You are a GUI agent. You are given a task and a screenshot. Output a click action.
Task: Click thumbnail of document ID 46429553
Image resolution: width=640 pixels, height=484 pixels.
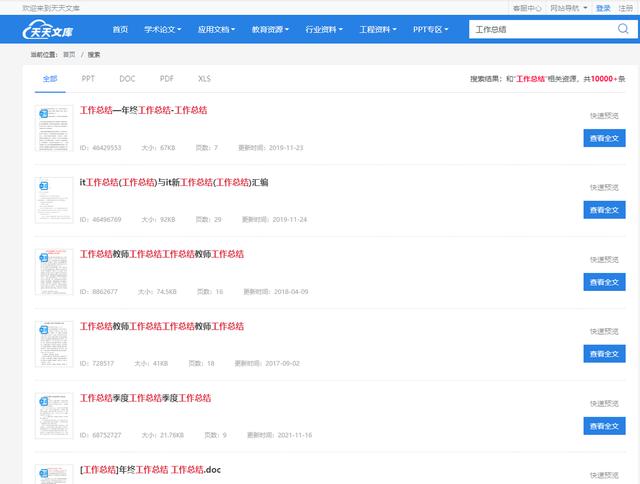pos(54,128)
